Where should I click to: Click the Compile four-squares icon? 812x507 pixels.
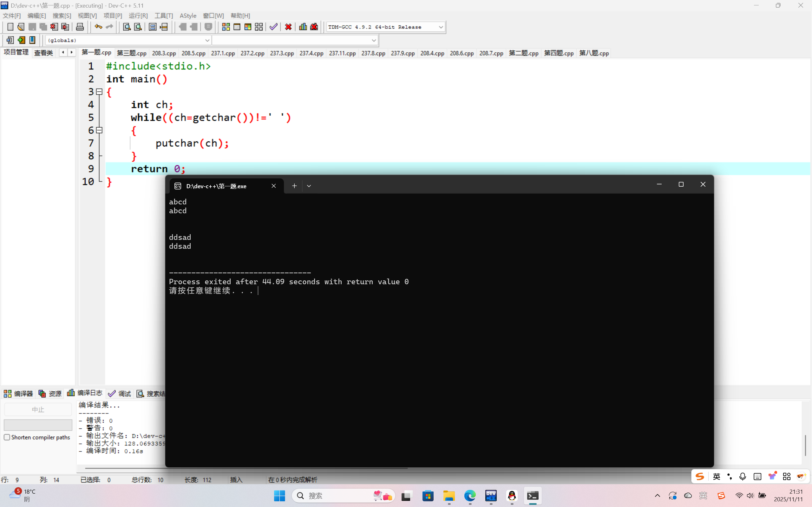pos(226,27)
